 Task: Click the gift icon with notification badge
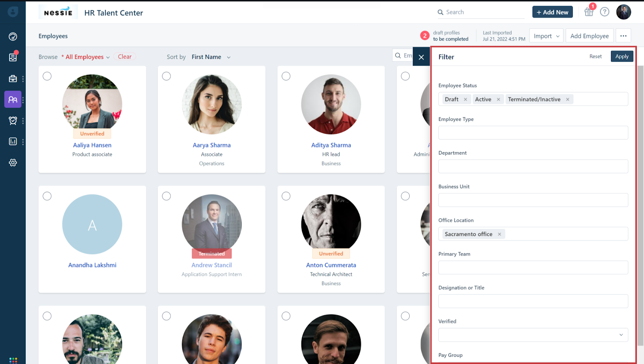[x=589, y=12]
